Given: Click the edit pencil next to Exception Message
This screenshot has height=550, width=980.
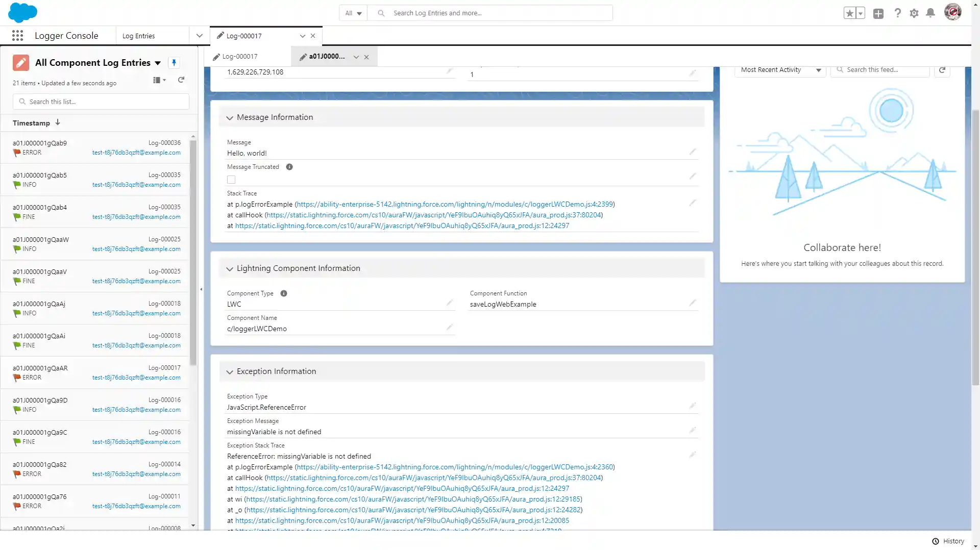Looking at the screenshot, I should click(x=693, y=430).
